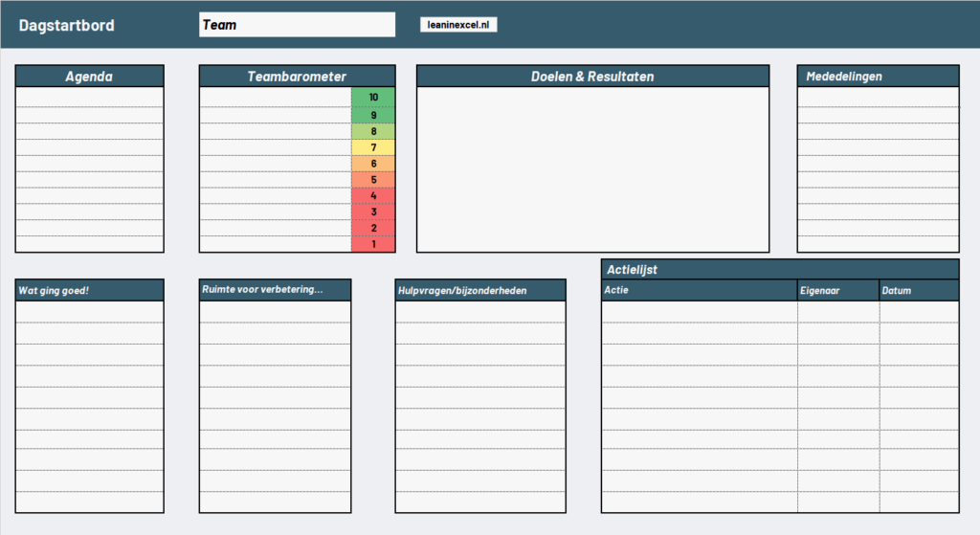This screenshot has width=980, height=535.
Task: Click the Agenda header
Action: pyautogui.click(x=89, y=77)
